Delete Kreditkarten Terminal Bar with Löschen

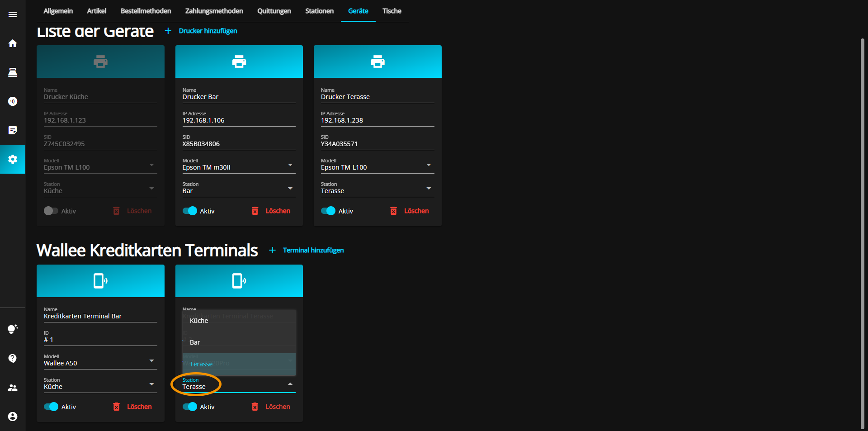click(x=132, y=407)
